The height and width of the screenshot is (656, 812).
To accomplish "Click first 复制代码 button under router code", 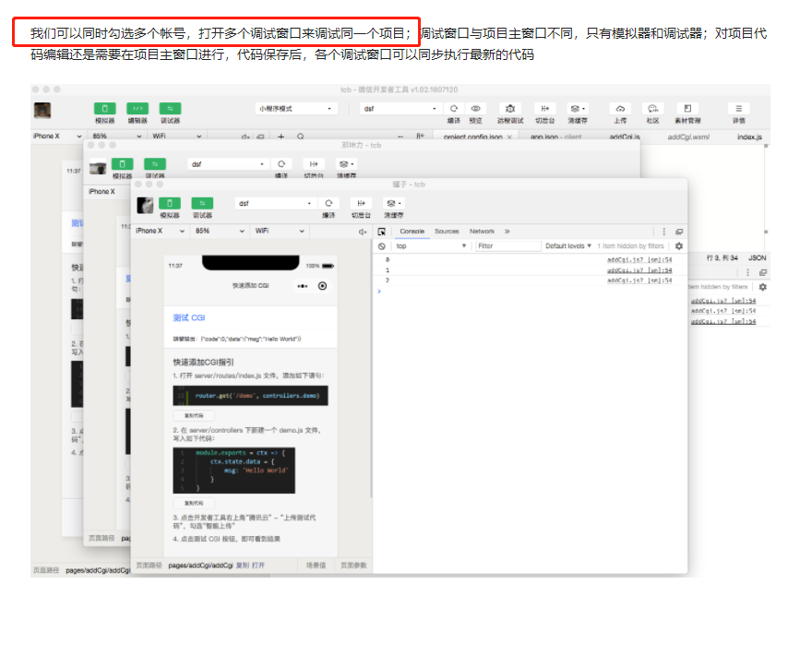I will [194, 415].
